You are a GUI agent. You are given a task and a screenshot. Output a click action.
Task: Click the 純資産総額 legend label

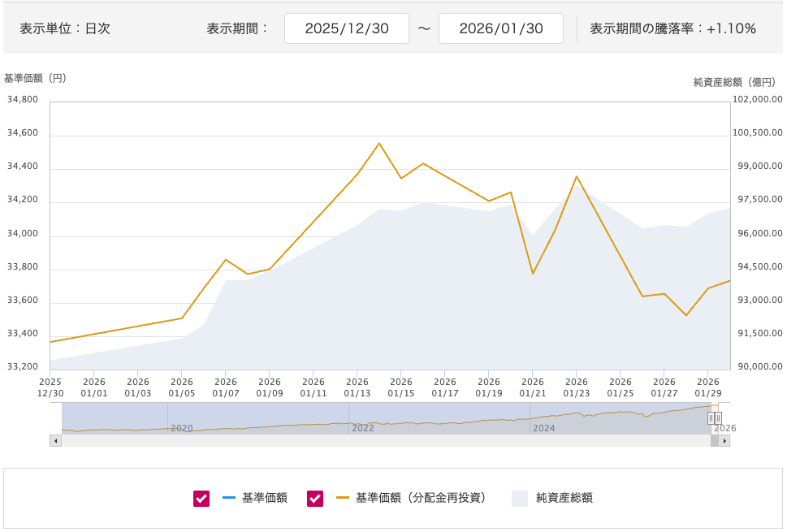(x=564, y=498)
